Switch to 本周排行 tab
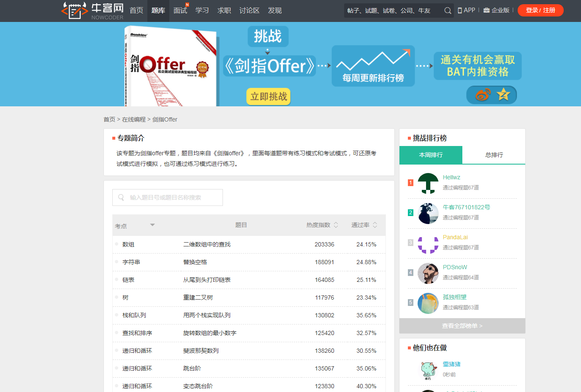The width and height of the screenshot is (581, 392). pos(431,155)
